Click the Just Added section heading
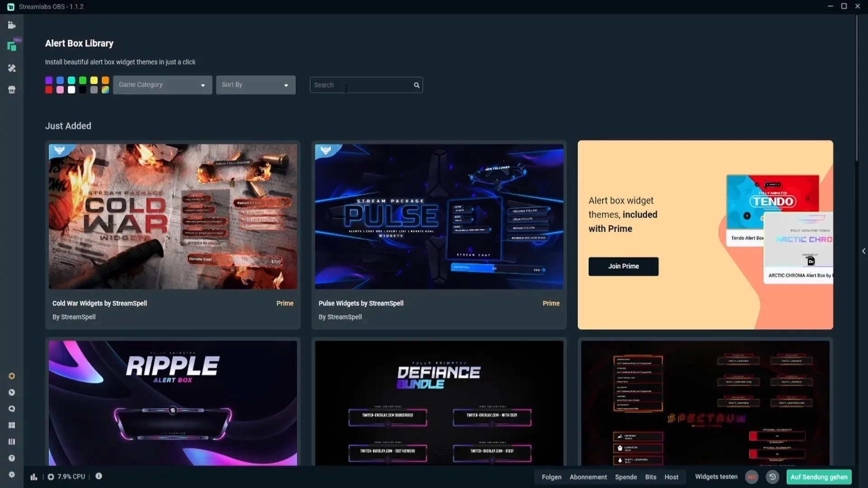 click(x=68, y=126)
